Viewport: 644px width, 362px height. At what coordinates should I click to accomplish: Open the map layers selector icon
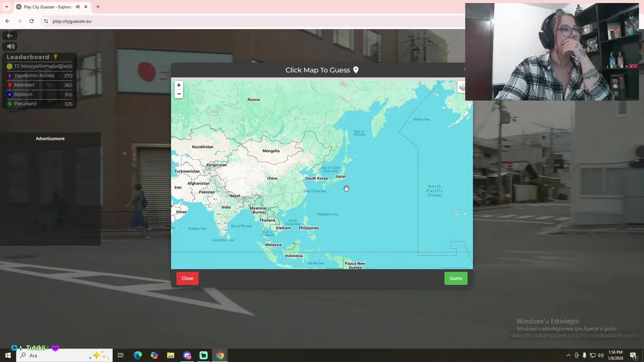pyautogui.click(x=461, y=87)
